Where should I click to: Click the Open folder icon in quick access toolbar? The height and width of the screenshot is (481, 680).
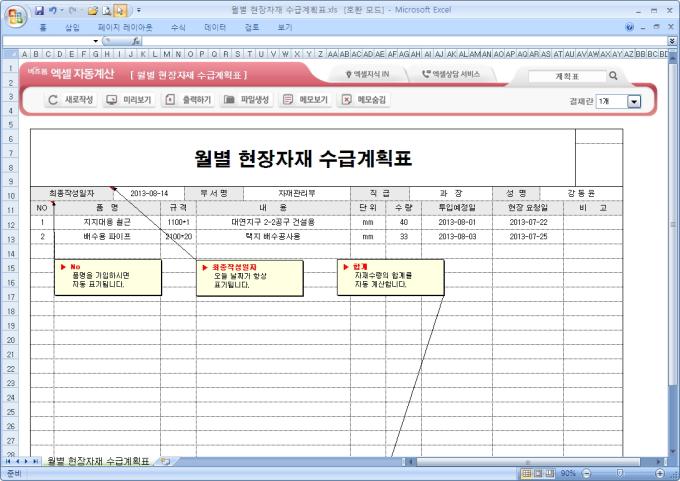[x=92, y=10]
